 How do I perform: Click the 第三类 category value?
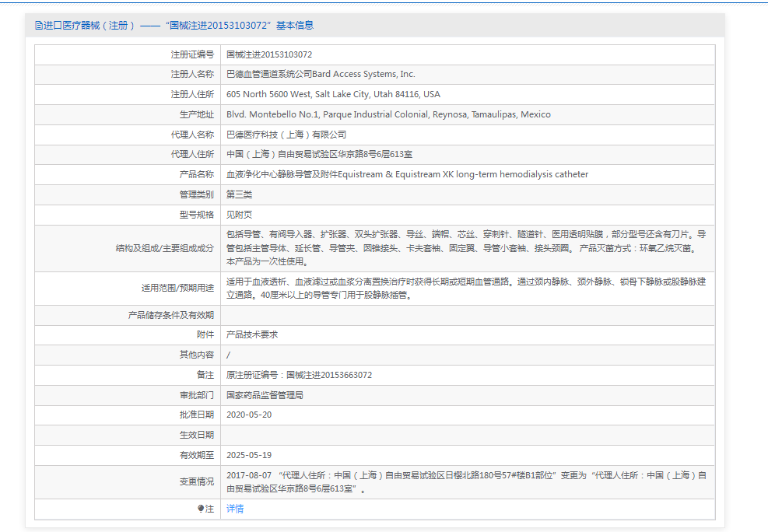point(239,194)
